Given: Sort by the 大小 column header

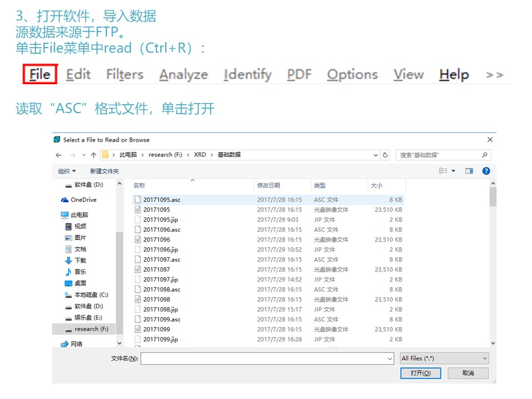Looking at the screenshot, I should click(x=377, y=185).
